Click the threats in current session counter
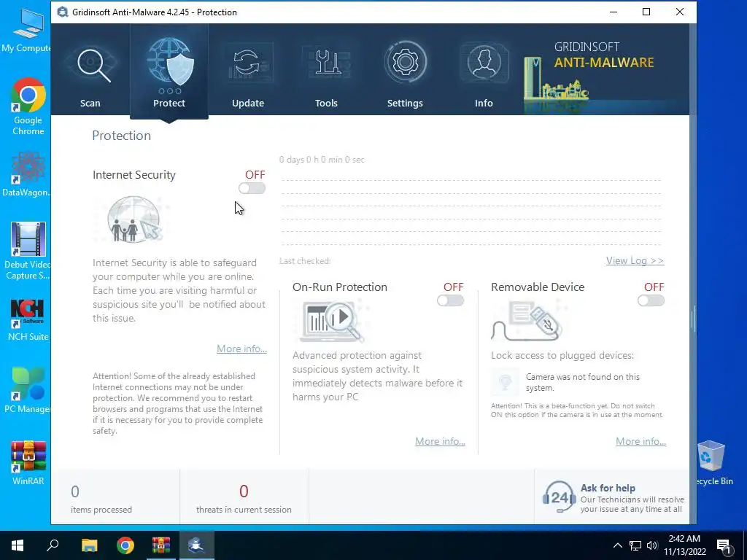Screen dimensions: 747x560 click(x=244, y=499)
